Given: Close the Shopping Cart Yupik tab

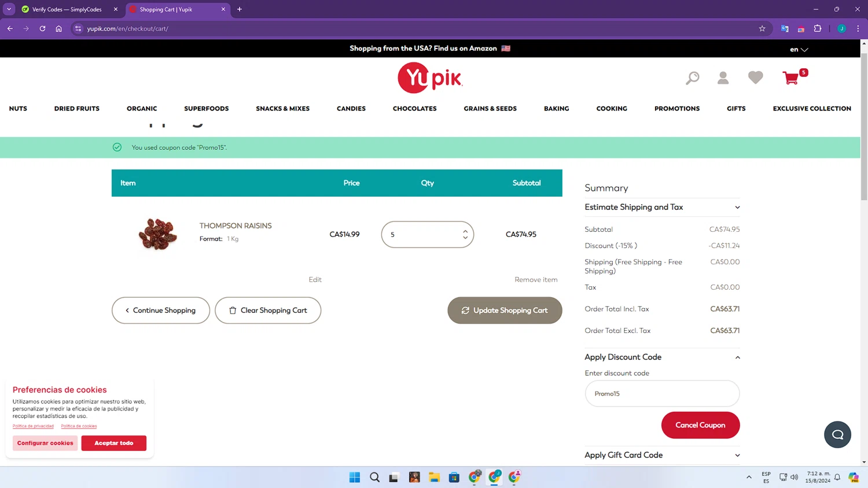Looking at the screenshot, I should click(x=223, y=9).
